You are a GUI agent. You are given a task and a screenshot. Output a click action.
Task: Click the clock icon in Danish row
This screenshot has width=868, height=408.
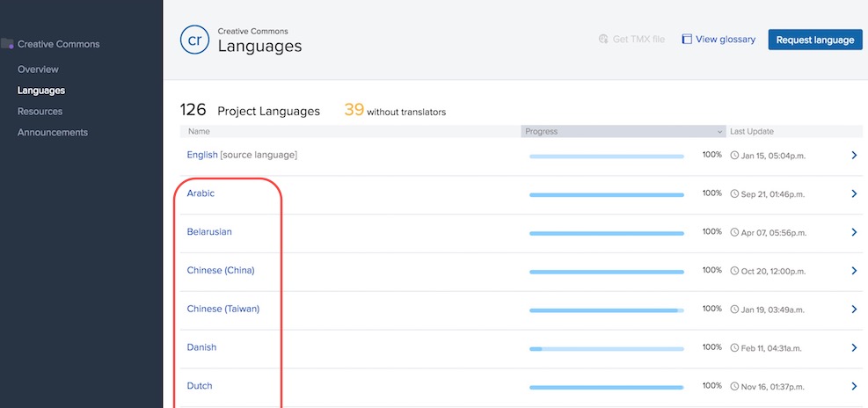point(735,348)
